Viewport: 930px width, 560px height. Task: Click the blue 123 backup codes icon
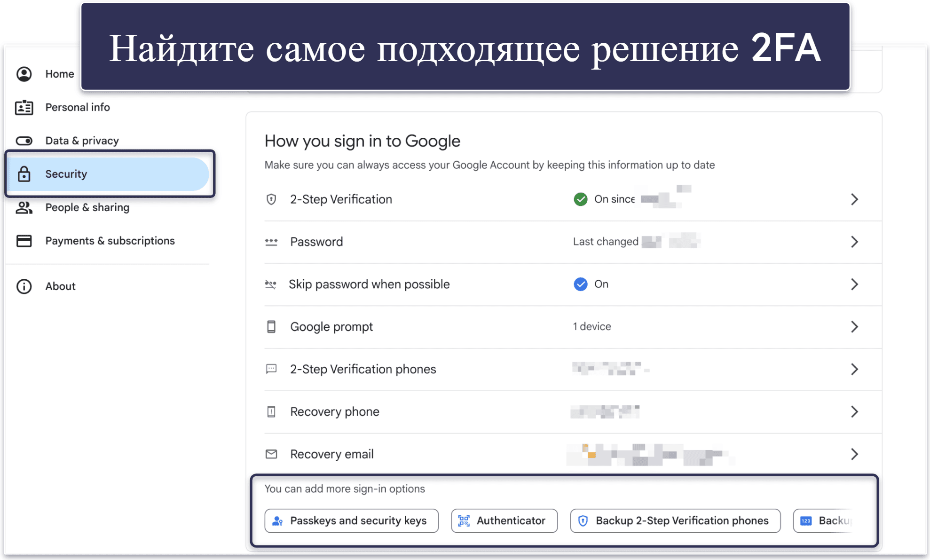pos(806,521)
